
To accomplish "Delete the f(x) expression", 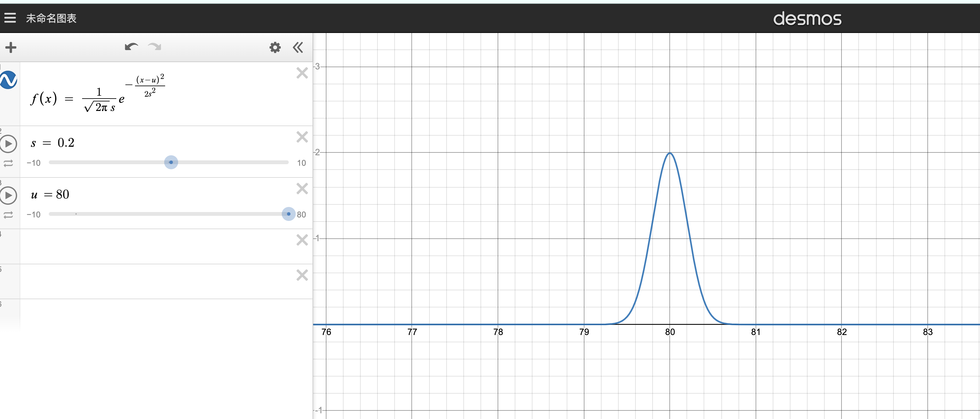I will (x=302, y=73).
